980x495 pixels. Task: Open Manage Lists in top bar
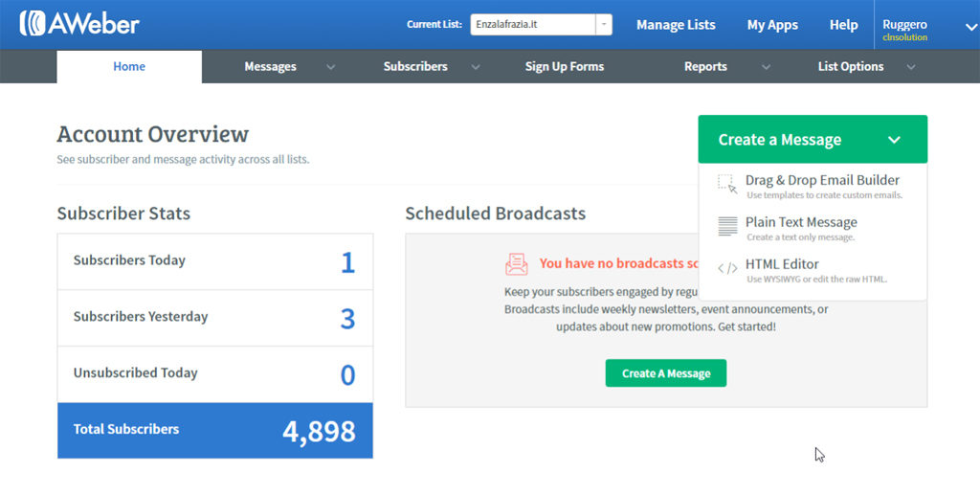[x=676, y=25]
